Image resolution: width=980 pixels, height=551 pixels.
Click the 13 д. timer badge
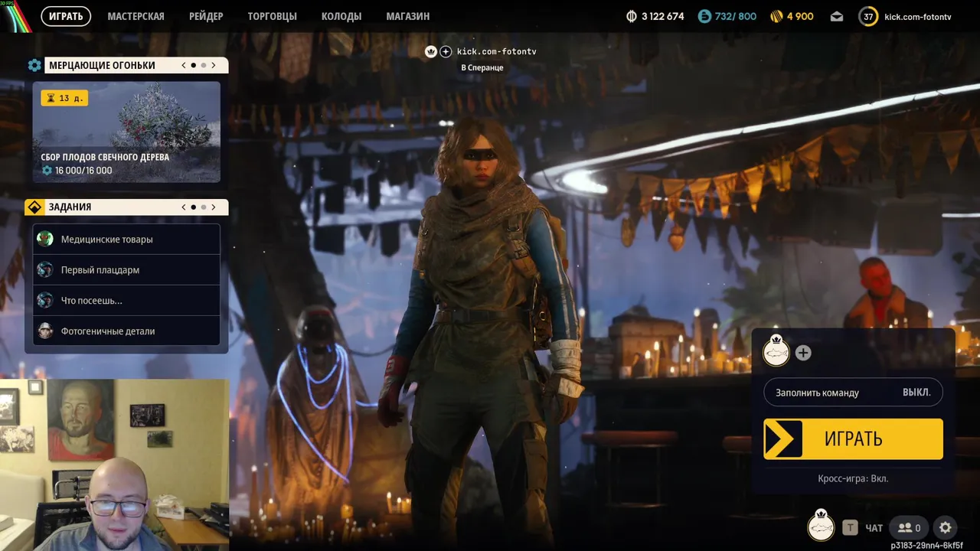click(x=64, y=98)
